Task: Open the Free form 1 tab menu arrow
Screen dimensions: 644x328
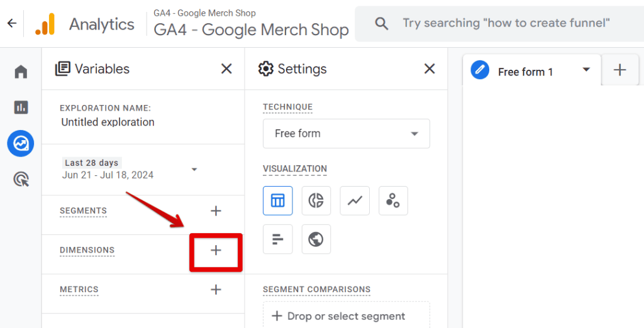Action: (586, 70)
